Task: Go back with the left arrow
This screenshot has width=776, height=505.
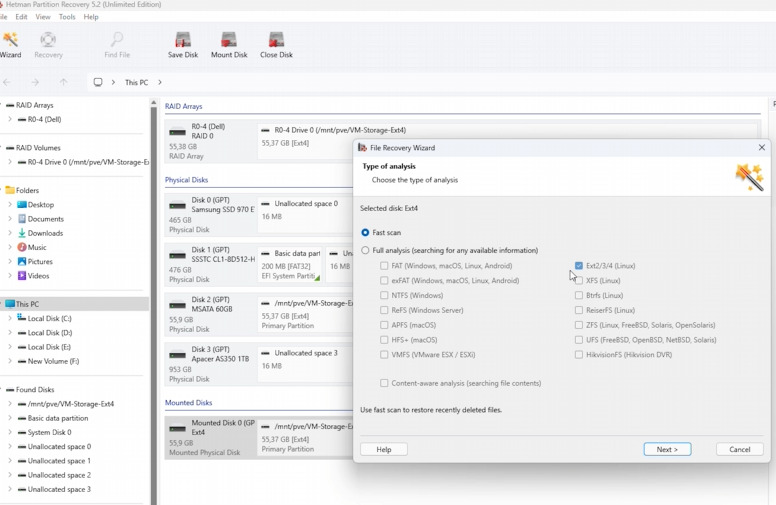Action: [x=7, y=82]
